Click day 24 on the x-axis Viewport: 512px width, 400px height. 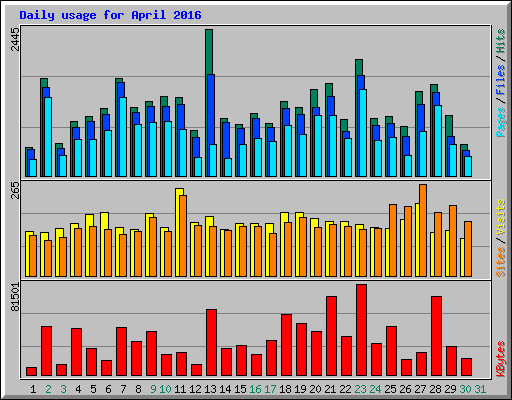(375, 389)
